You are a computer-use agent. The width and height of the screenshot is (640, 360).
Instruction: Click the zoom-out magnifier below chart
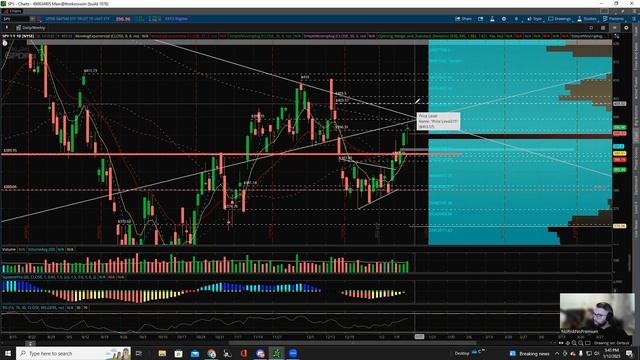click(580, 343)
